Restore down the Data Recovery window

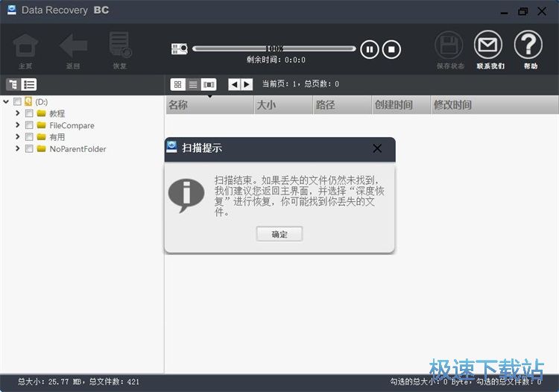tap(522, 12)
